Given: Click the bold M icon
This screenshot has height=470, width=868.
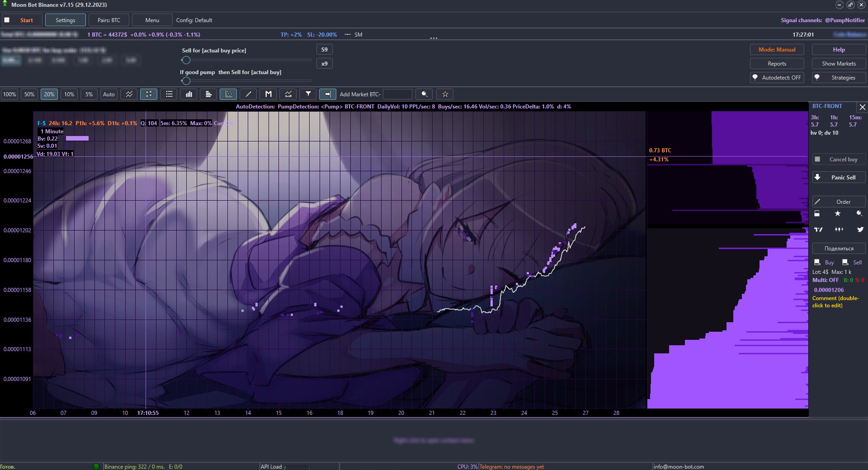Looking at the screenshot, I should coord(268,94).
